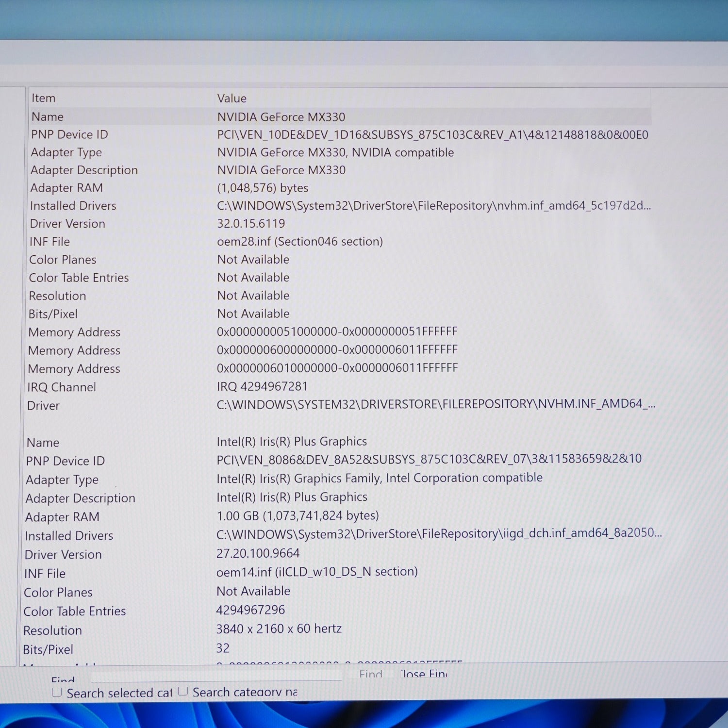Viewport: 728px width, 728px height.
Task: Click "Intel(R) Iris(R) Graphics Family, Intel Corporation compatible"
Action: click(x=380, y=478)
